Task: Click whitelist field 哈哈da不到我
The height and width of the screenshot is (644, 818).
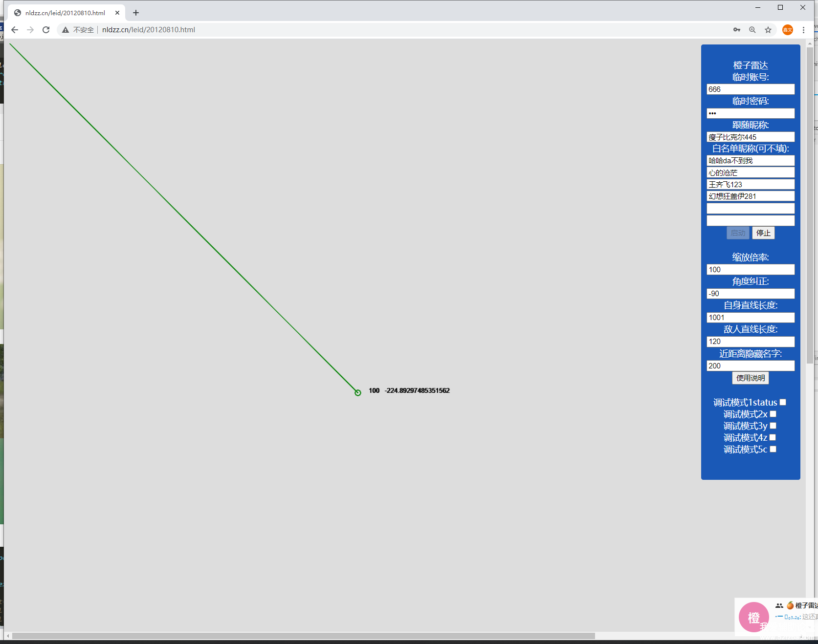Action: [751, 161]
